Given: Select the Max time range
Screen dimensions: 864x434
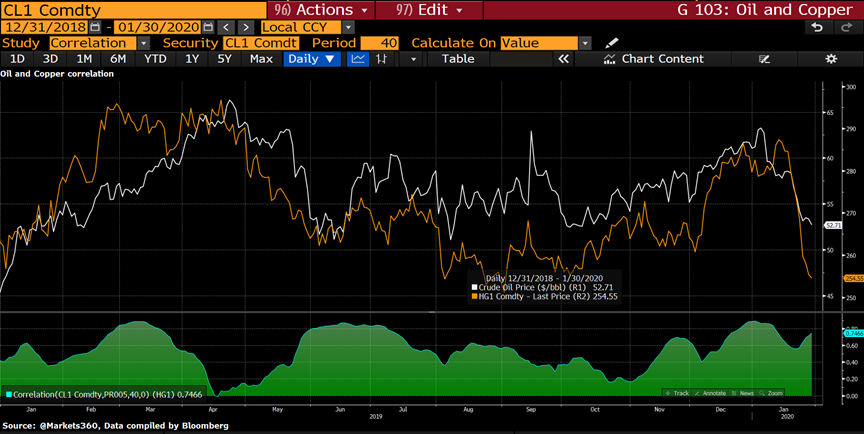Looking at the screenshot, I should click(x=261, y=59).
